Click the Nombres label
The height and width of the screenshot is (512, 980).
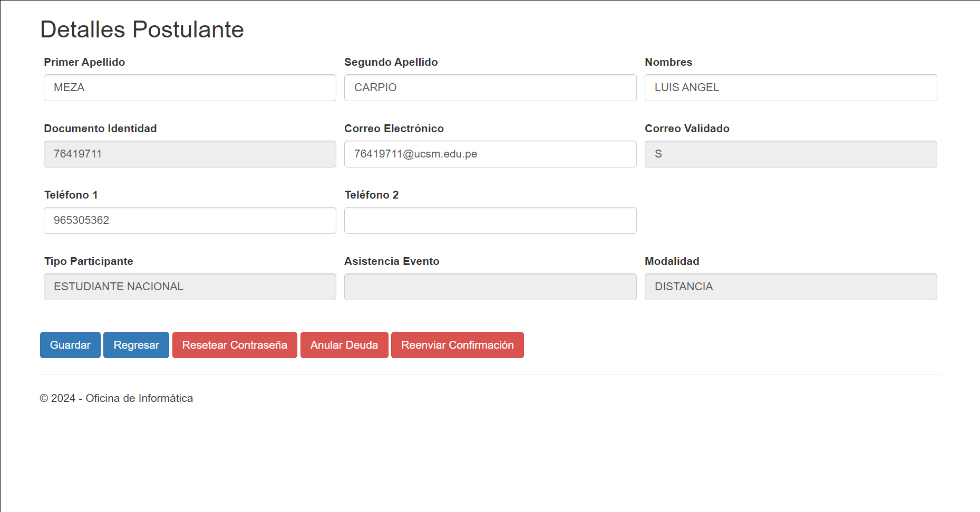point(668,62)
